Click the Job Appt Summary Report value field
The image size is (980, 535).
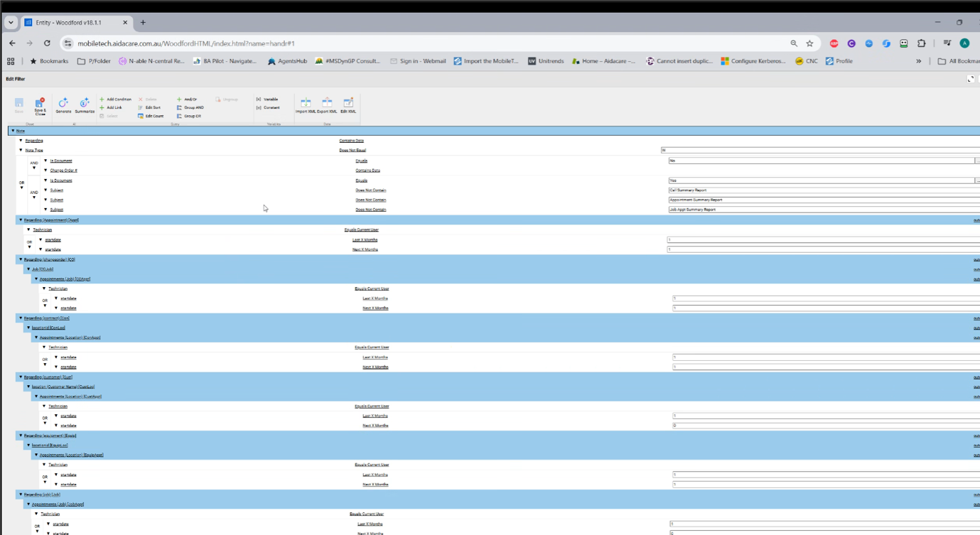tap(824, 210)
